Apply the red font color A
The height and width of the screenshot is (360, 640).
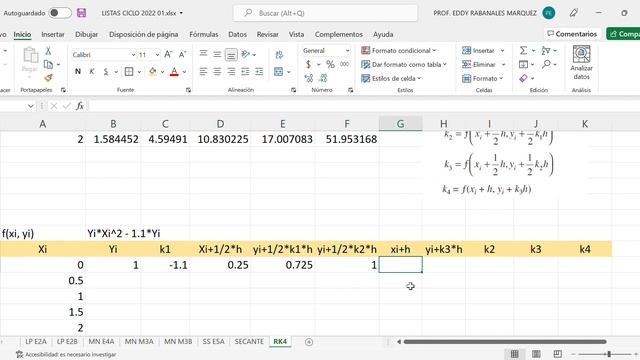174,72
